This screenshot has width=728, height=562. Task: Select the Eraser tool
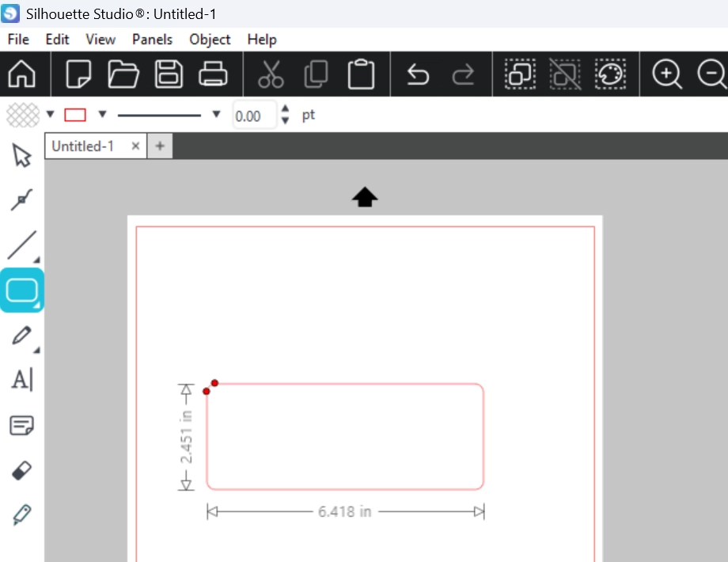21,471
